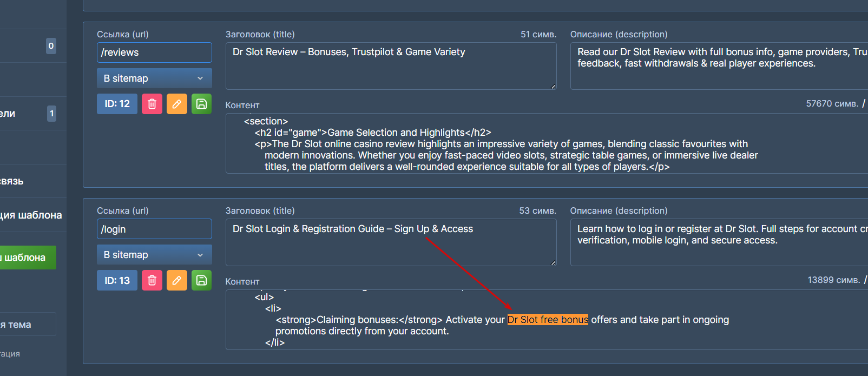Open the sitemap dropdown for /login
Viewport: 868px width, 376px height.
154,255
